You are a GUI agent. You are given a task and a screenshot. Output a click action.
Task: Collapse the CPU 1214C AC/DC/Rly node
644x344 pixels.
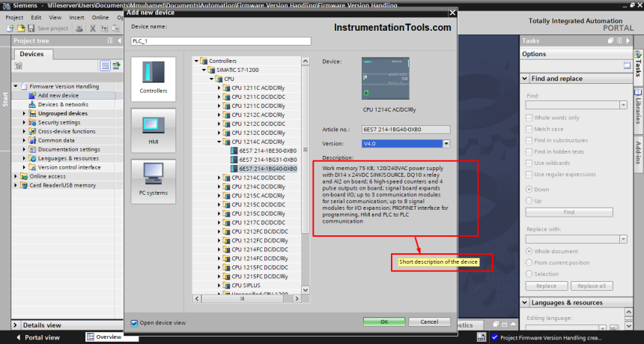pyautogui.click(x=219, y=142)
